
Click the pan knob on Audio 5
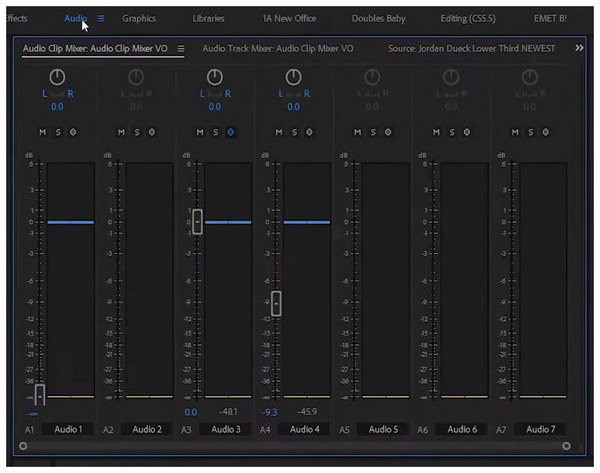[372, 77]
